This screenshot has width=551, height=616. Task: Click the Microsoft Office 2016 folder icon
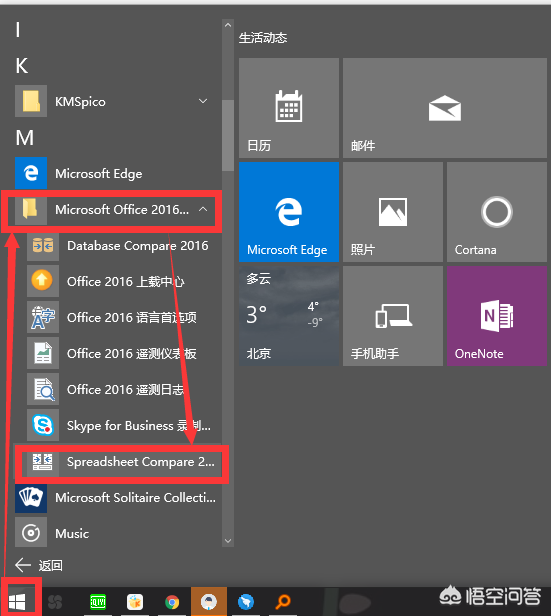(x=31, y=209)
